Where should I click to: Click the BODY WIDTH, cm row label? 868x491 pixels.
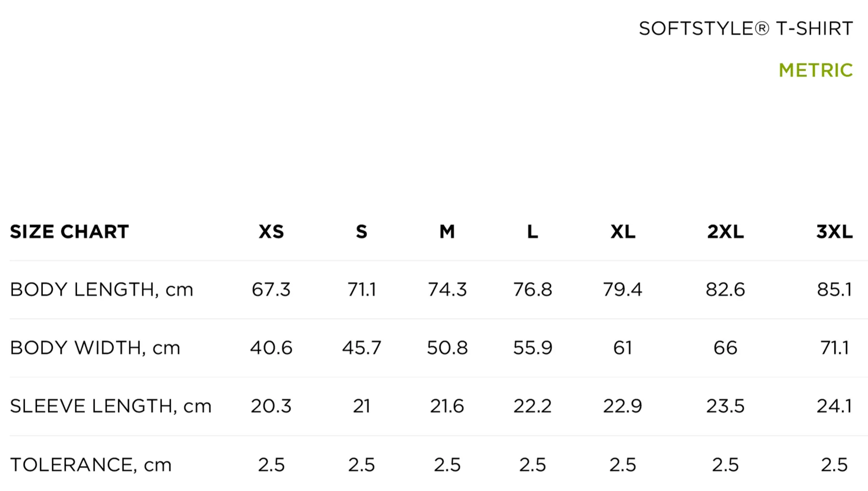point(95,348)
